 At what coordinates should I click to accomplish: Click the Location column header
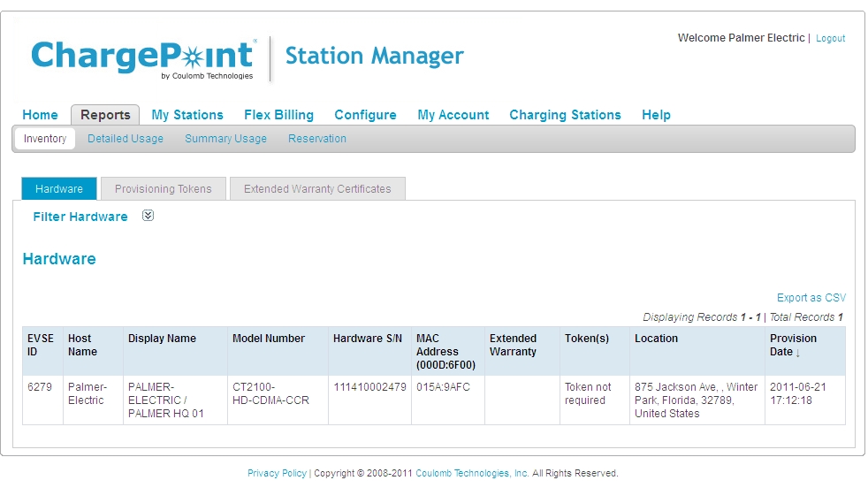coord(697,351)
